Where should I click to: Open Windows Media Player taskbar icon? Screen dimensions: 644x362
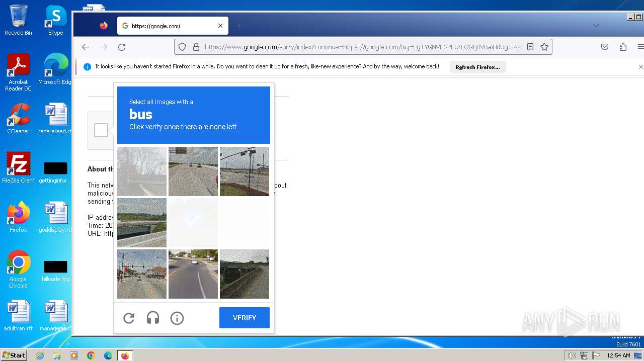[x=74, y=355]
